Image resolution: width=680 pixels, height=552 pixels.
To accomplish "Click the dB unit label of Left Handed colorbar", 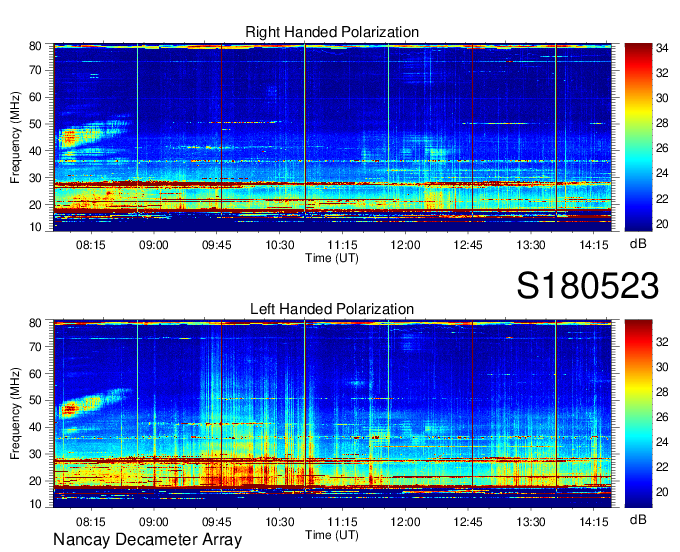I will (x=638, y=520).
